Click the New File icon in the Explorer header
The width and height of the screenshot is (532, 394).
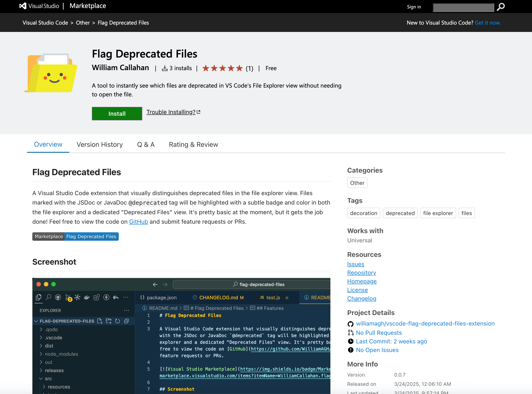tap(100, 321)
